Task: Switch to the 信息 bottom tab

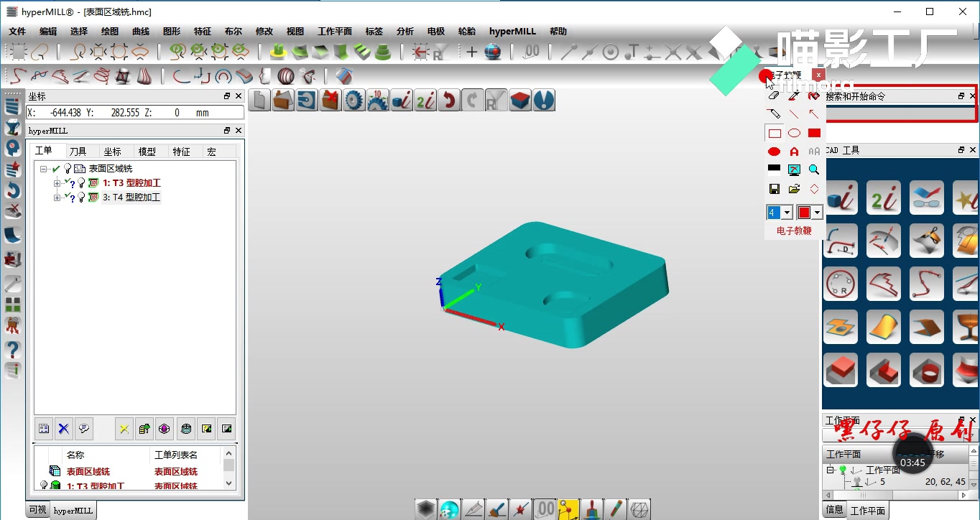Action: (834, 510)
